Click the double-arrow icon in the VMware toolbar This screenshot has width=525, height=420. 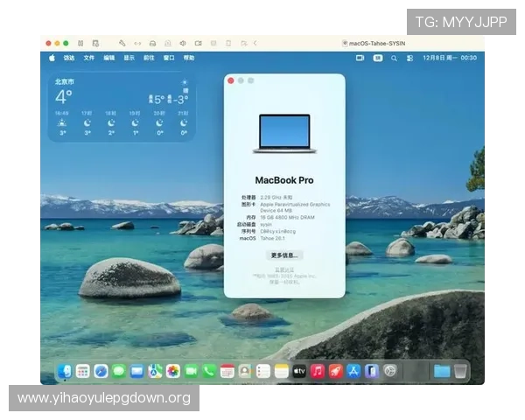coord(137,43)
